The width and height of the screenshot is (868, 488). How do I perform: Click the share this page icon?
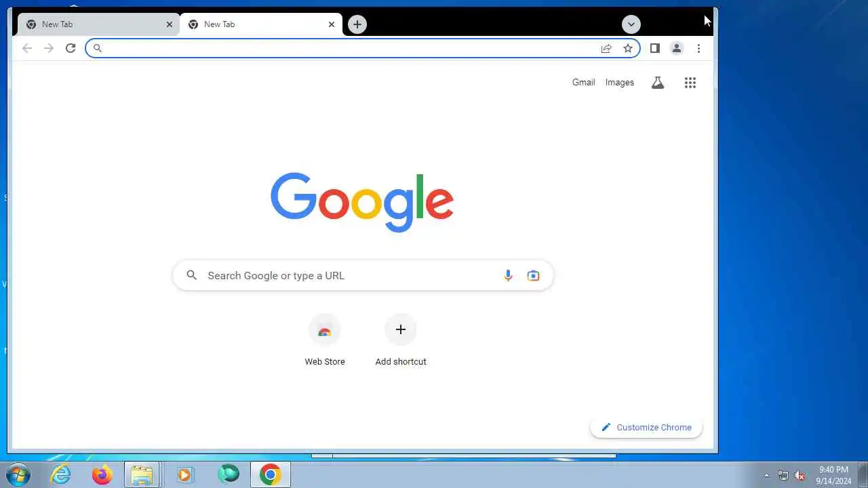pos(606,48)
